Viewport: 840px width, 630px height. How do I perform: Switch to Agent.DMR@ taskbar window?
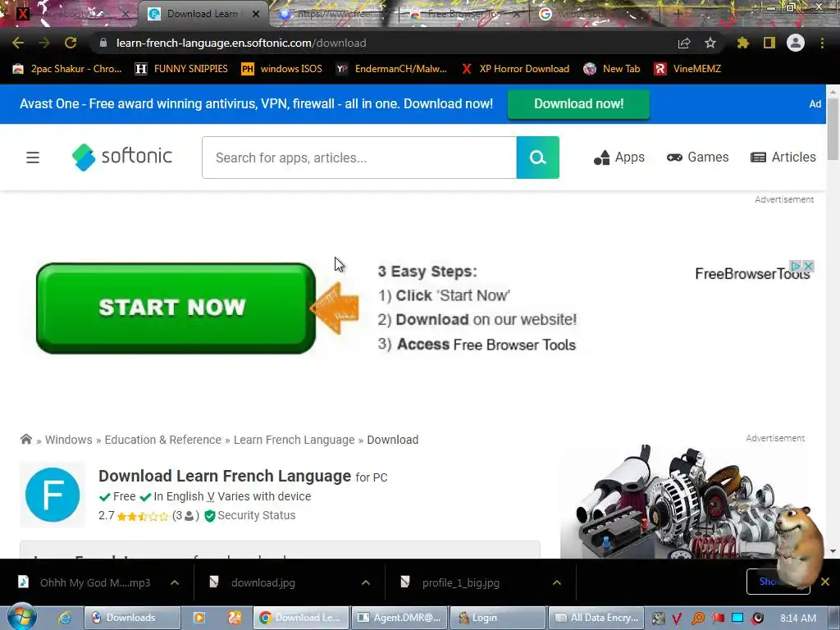398,618
